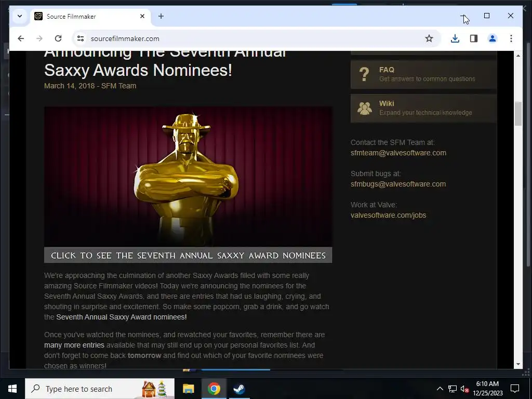Open network status tray icon
Viewport: 532px width, 399px height.
click(x=453, y=389)
